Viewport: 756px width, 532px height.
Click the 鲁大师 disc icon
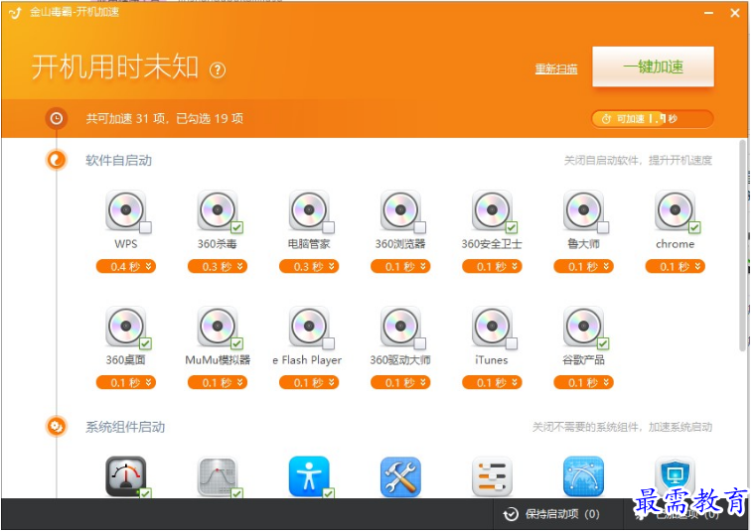pyautogui.click(x=583, y=210)
